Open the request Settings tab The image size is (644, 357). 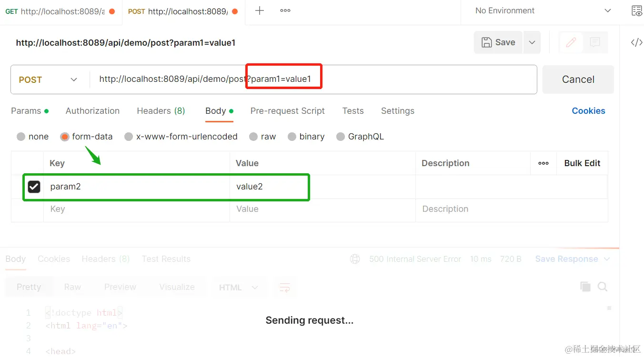pyautogui.click(x=398, y=111)
